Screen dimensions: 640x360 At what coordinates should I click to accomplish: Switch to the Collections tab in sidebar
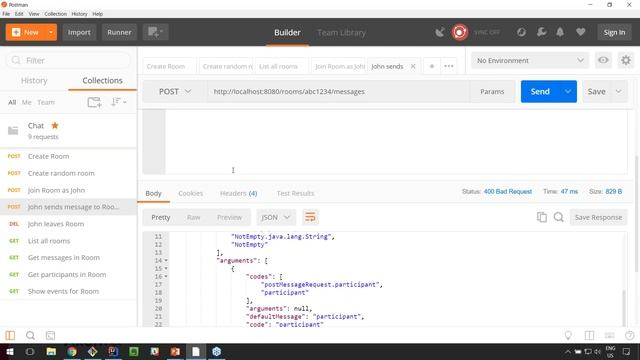[x=102, y=80]
